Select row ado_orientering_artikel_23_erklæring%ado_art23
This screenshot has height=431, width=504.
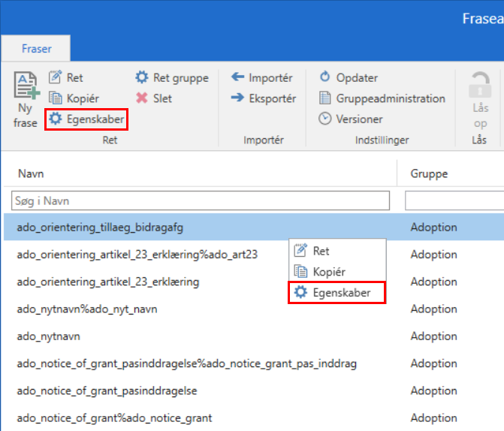pyautogui.click(x=254, y=255)
